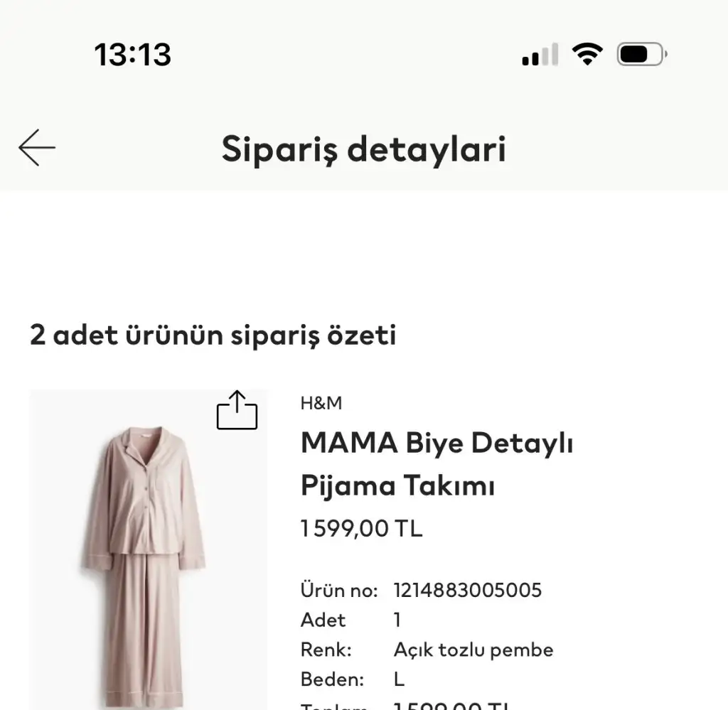The height and width of the screenshot is (710, 728).
Task: Tap the 'Renk:' color label
Action: pyautogui.click(x=326, y=650)
